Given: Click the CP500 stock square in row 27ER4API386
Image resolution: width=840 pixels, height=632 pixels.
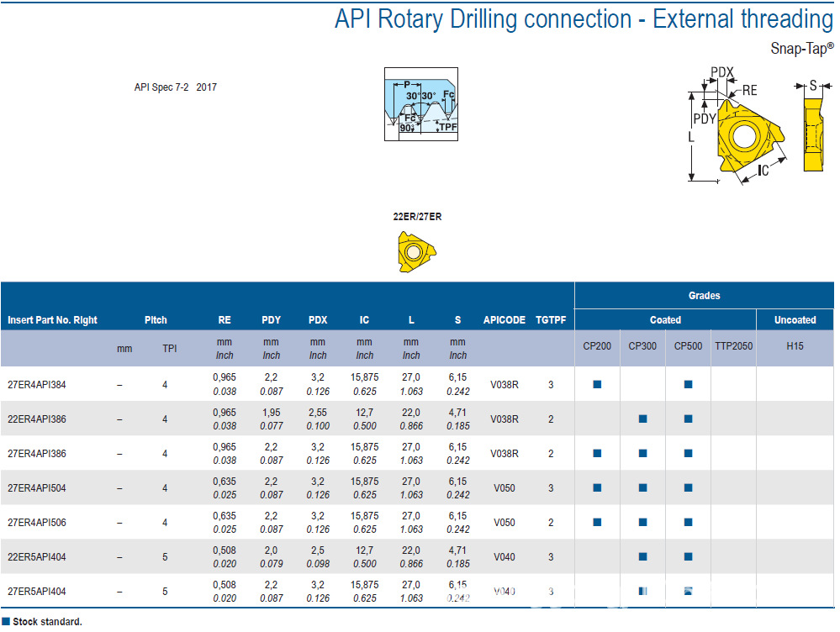Looking at the screenshot, I should (689, 453).
